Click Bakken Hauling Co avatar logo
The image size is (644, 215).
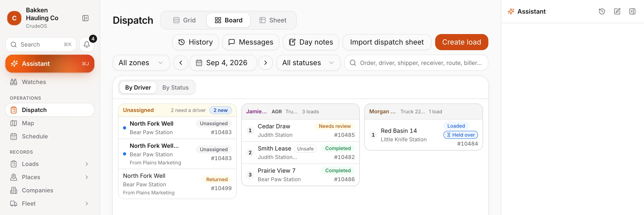pyautogui.click(x=14, y=18)
